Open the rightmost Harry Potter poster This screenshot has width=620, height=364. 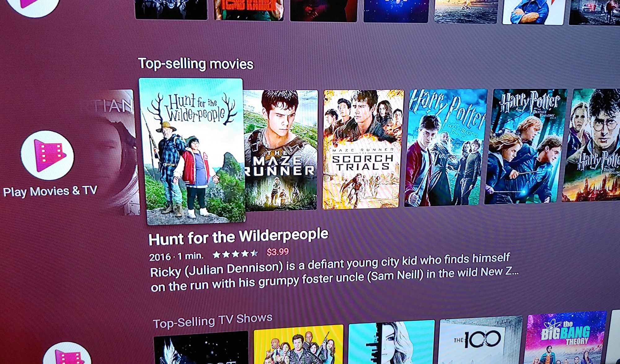click(x=591, y=145)
